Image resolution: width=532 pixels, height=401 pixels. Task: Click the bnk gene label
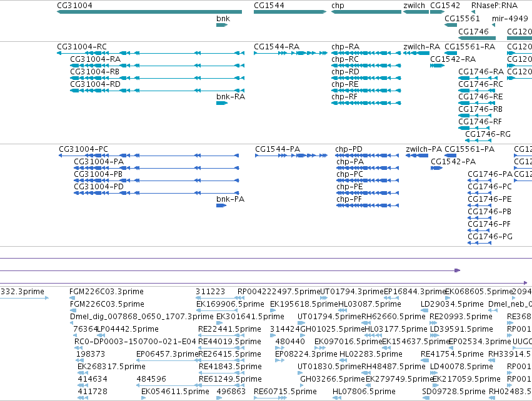[x=223, y=18]
